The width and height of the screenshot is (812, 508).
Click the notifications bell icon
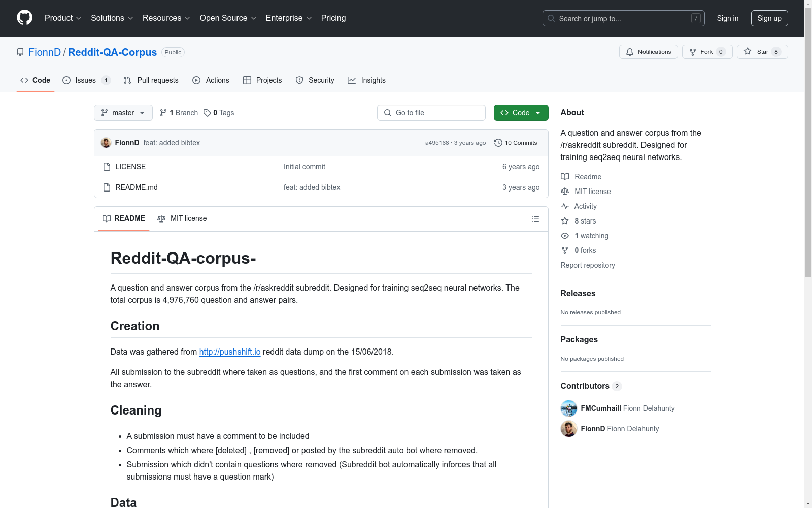coord(630,52)
